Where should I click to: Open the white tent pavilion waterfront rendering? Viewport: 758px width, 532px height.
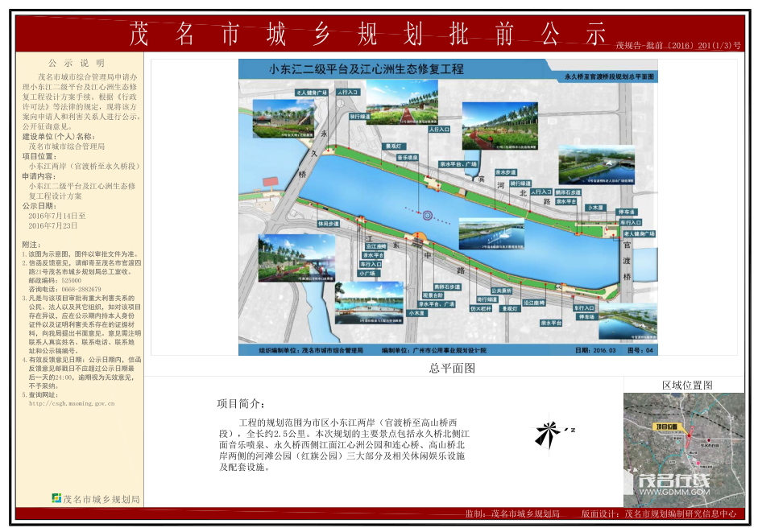[596, 165]
